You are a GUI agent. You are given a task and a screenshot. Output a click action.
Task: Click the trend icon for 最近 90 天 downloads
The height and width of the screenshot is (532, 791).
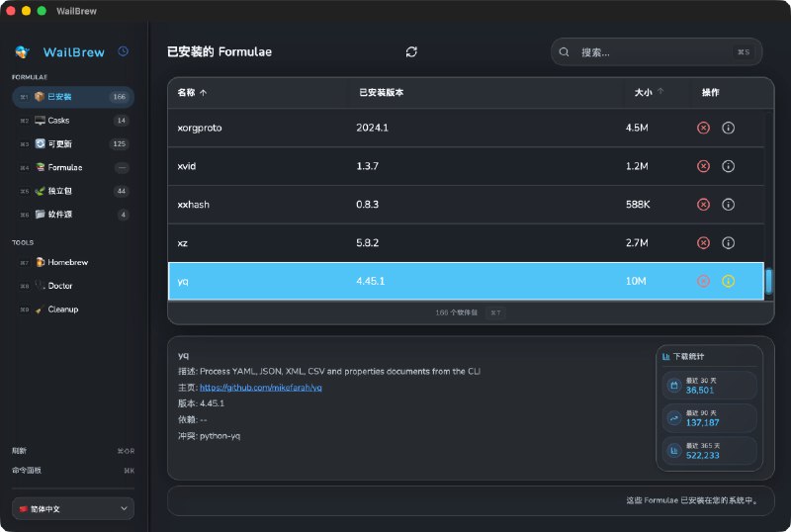pos(674,418)
